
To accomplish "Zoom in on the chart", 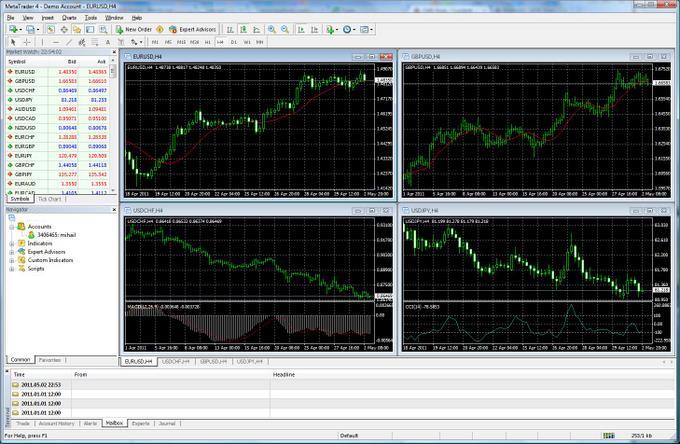I will [x=272, y=29].
